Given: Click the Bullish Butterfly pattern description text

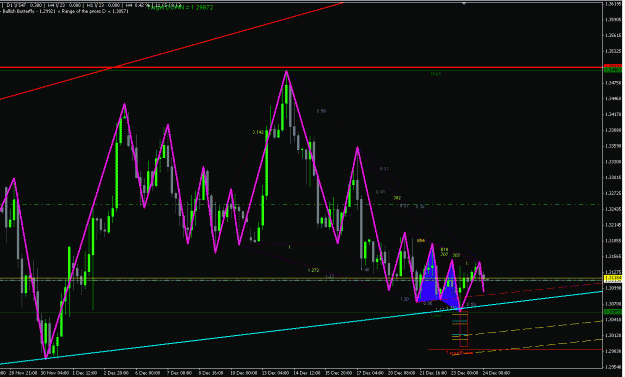Looking at the screenshot, I should click(65, 11).
